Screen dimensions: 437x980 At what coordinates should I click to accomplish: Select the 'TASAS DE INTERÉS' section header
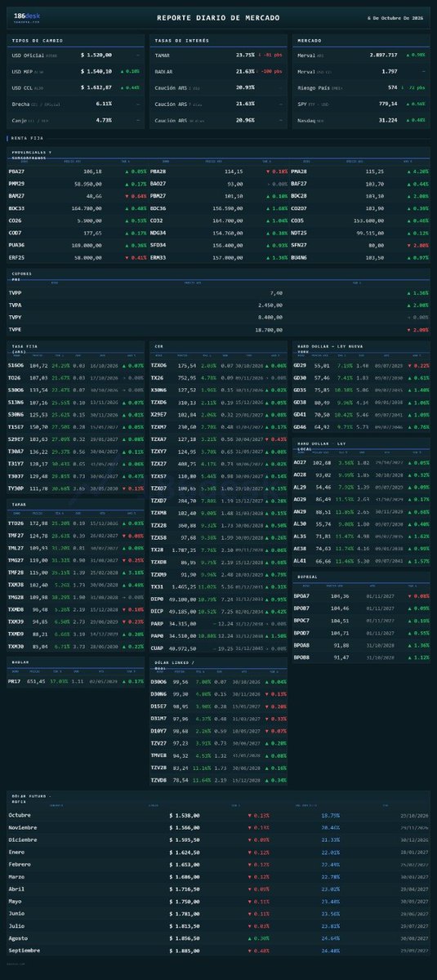click(181, 39)
